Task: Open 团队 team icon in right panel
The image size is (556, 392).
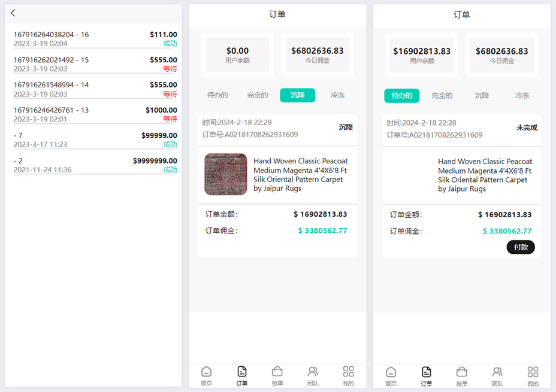Action: (497, 376)
